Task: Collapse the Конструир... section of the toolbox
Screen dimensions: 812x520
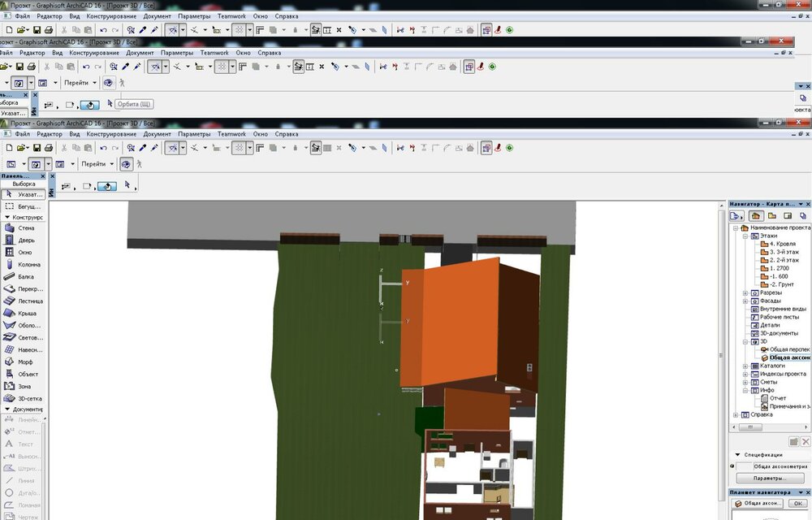Action: (7, 218)
